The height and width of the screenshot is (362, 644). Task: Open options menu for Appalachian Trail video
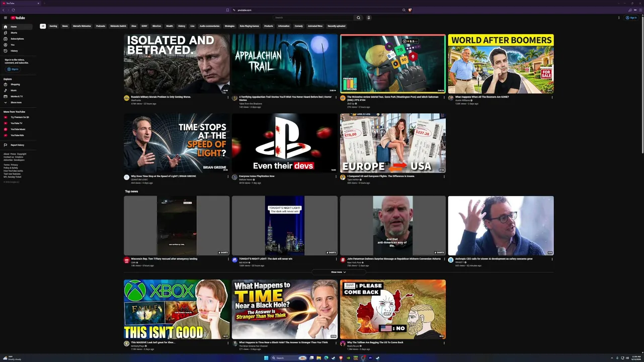pyautogui.click(x=336, y=98)
